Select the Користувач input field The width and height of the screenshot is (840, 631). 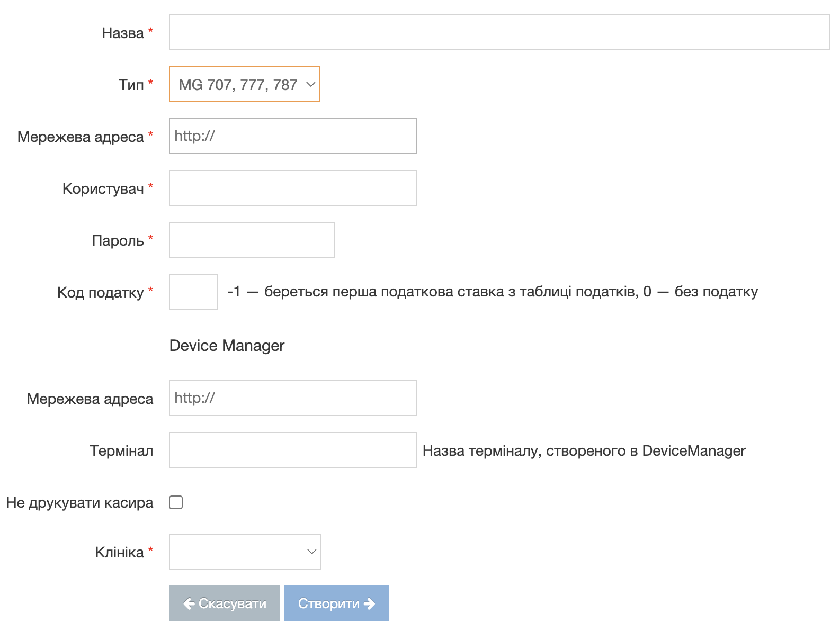coord(293,188)
